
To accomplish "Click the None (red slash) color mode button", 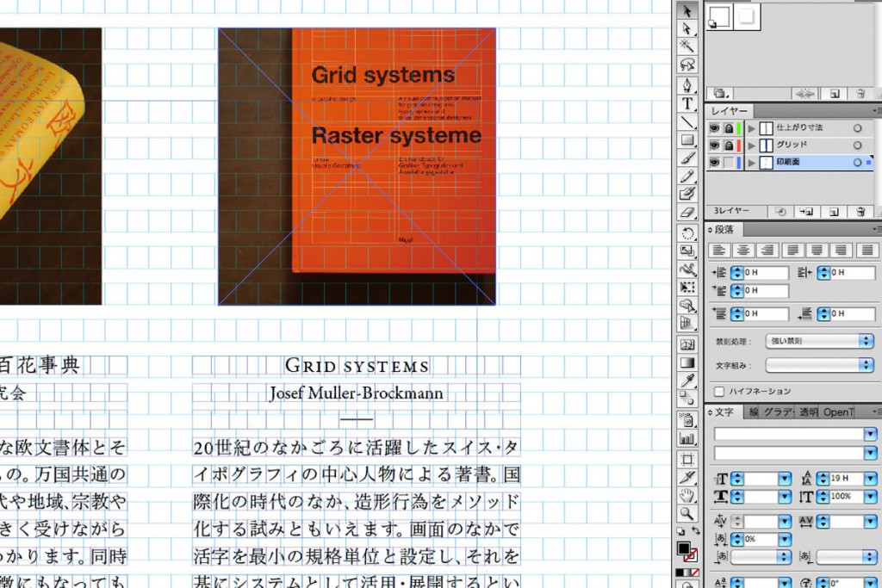I will pos(696,573).
